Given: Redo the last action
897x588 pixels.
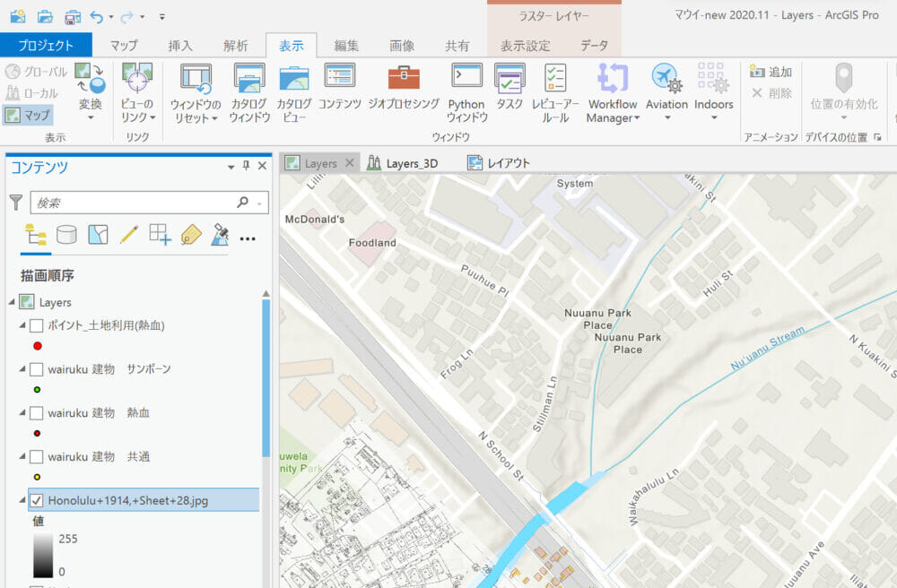Looking at the screenshot, I should (x=127, y=17).
